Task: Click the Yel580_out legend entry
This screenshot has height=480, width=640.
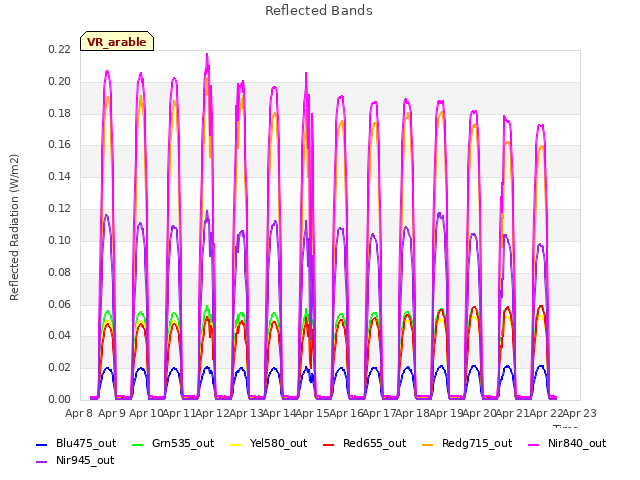Action: pos(269,443)
